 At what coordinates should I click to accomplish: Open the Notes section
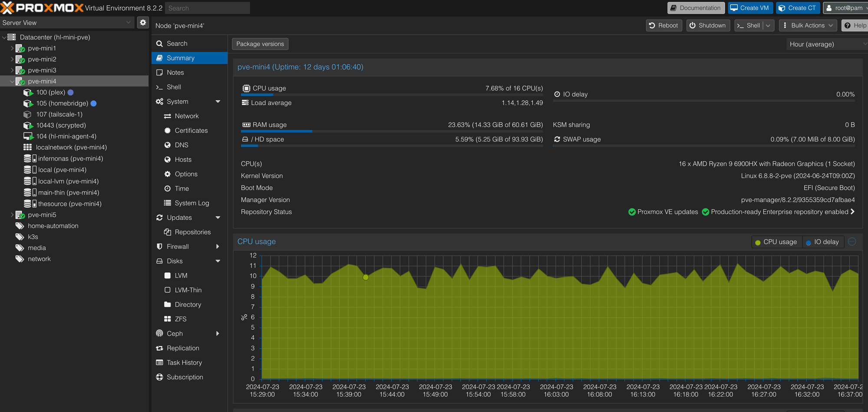click(x=190, y=73)
